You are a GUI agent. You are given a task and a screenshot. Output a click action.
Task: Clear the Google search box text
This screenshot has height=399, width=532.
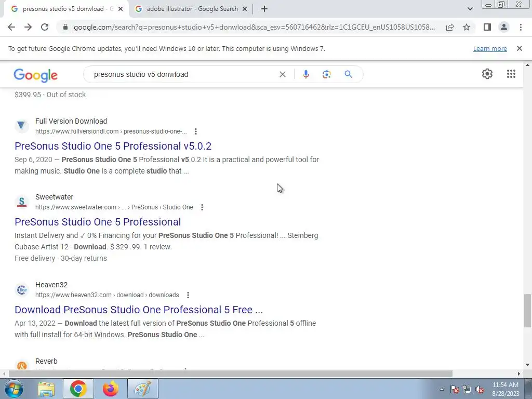click(x=282, y=74)
